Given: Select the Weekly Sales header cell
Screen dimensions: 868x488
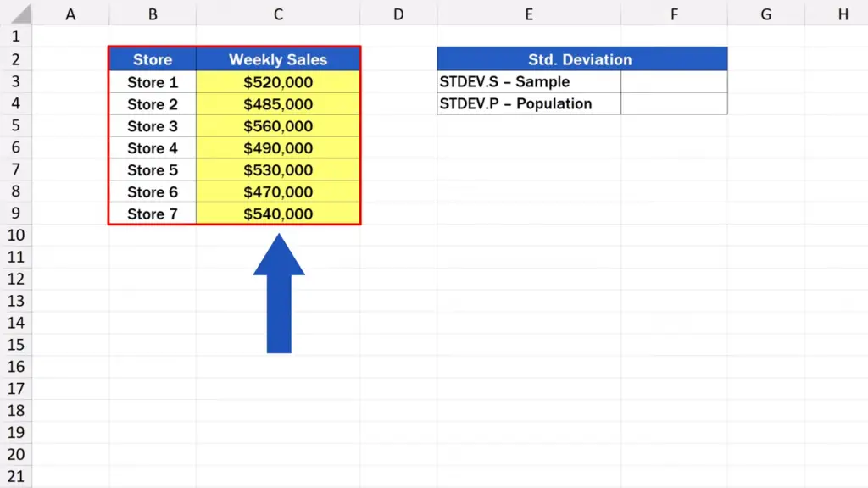Looking at the screenshot, I should [278, 60].
